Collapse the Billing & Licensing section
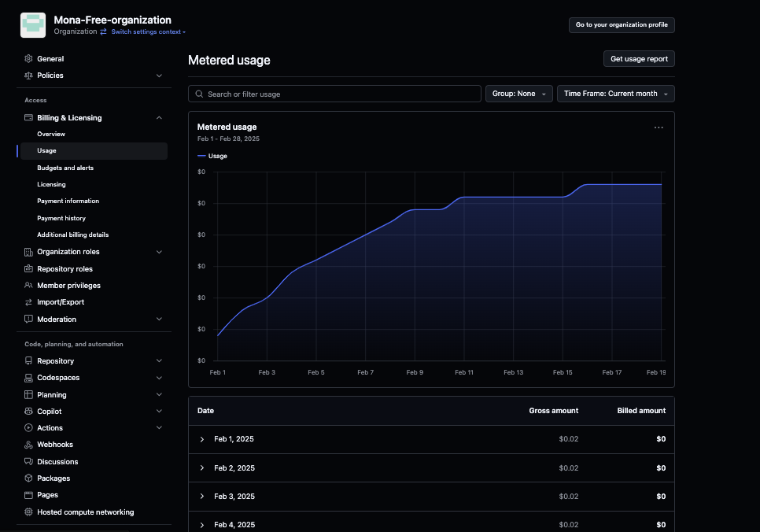The width and height of the screenshot is (760, 532). pyautogui.click(x=159, y=118)
